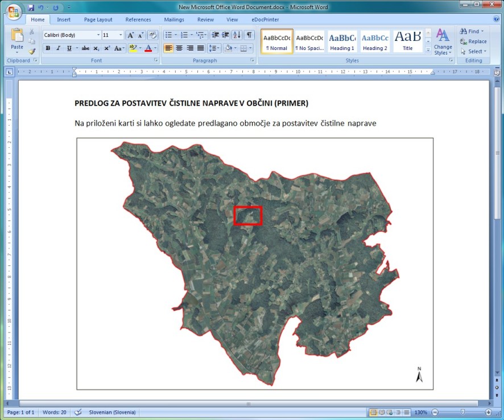Open the font size dropdown
This screenshot has width=504, height=420.
121,35
